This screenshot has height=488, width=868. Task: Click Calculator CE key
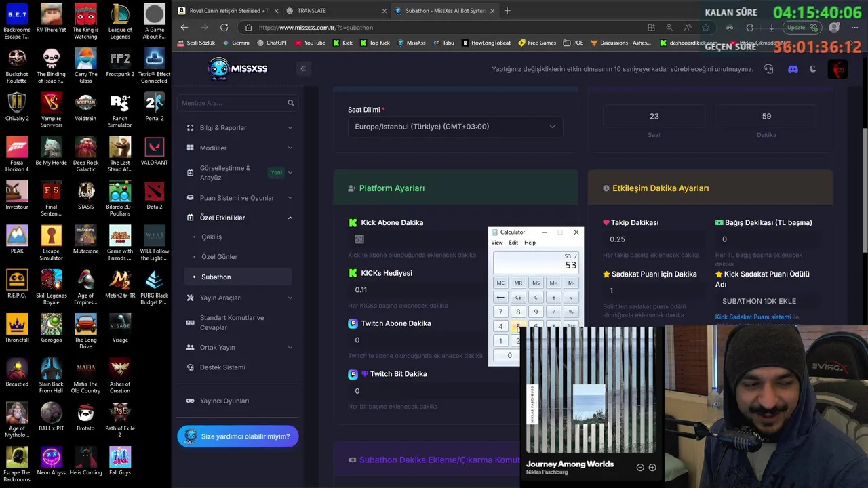point(518,298)
